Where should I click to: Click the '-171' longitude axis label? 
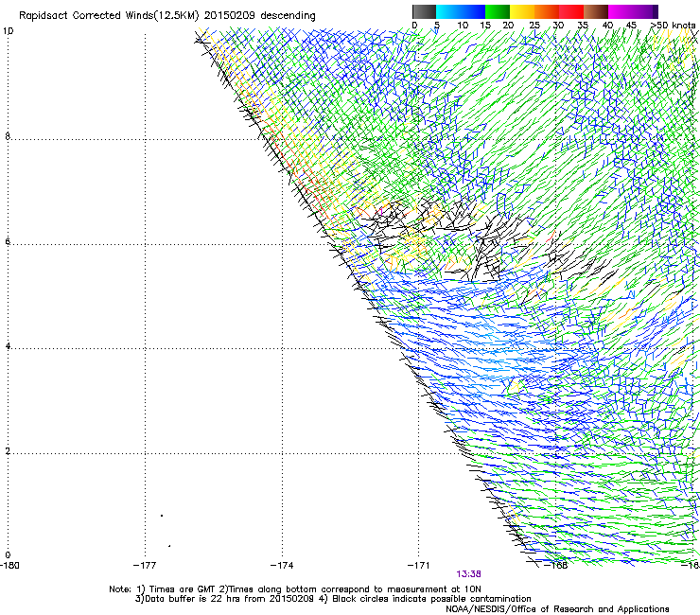point(419,566)
